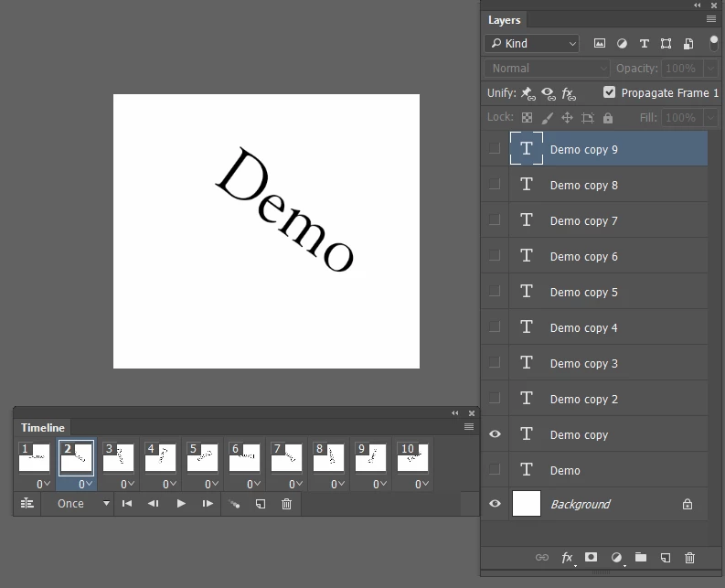This screenshot has width=725, height=588.
Task: Create new fill or adjustment layer
Action: coord(616,558)
